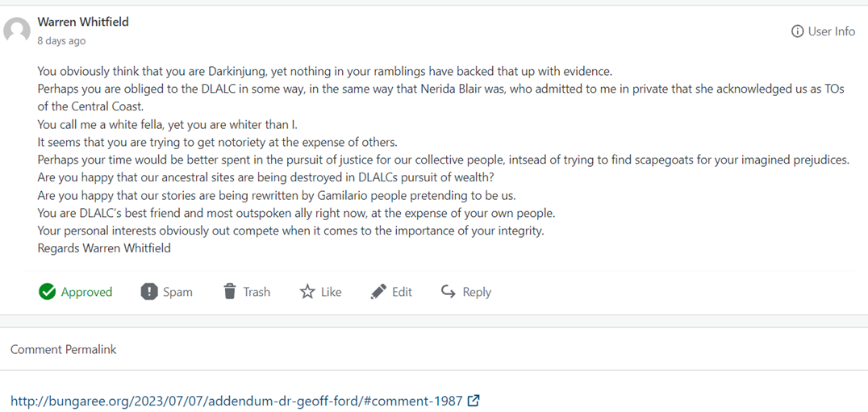This screenshot has height=412, width=868.
Task: Click the User Info circle icon
Action: click(x=797, y=31)
